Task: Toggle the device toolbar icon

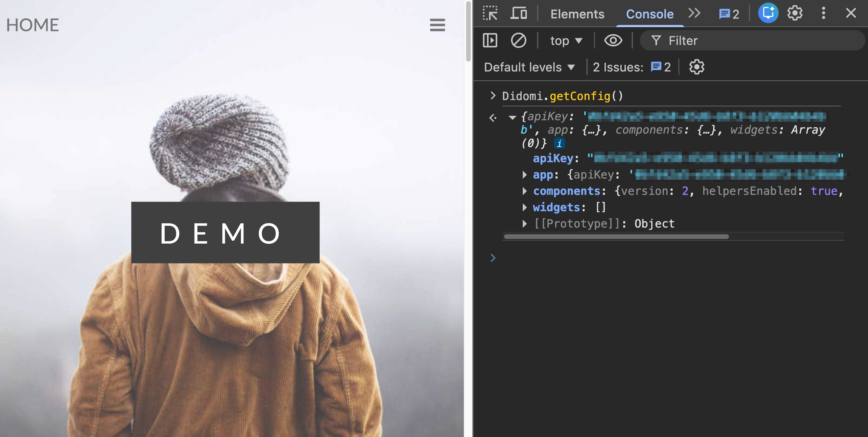Action: [x=519, y=14]
